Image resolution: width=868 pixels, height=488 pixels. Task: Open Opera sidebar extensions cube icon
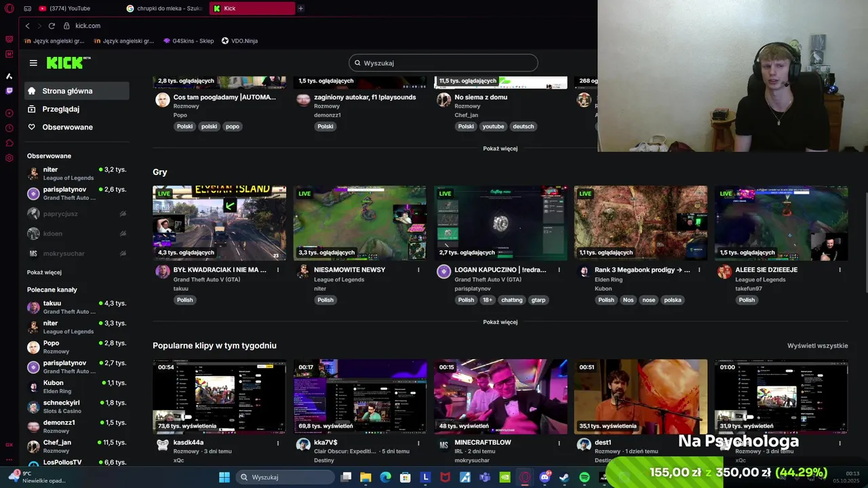9,143
